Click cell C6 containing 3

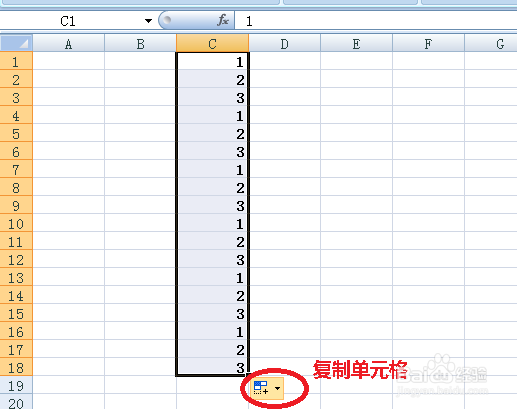212,151
